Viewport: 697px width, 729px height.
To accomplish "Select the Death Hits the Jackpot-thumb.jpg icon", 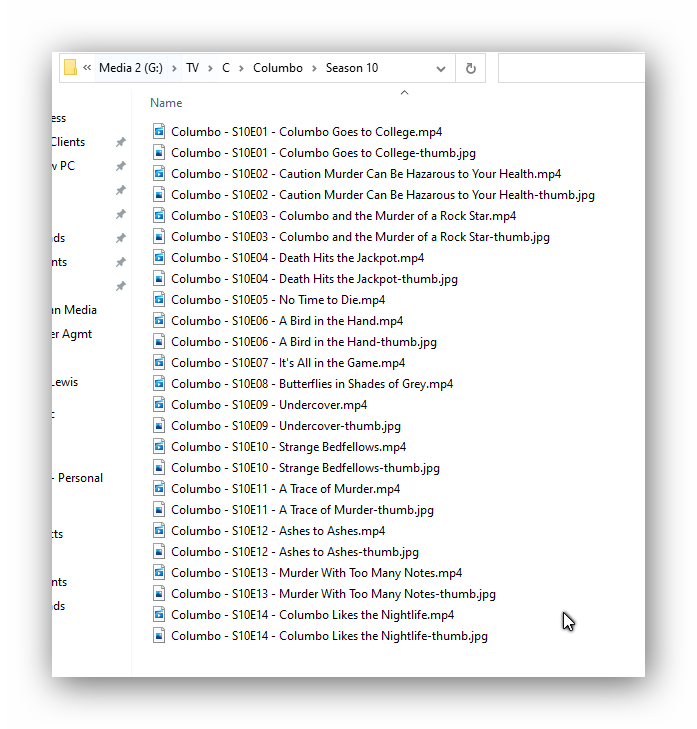I will tap(159, 278).
